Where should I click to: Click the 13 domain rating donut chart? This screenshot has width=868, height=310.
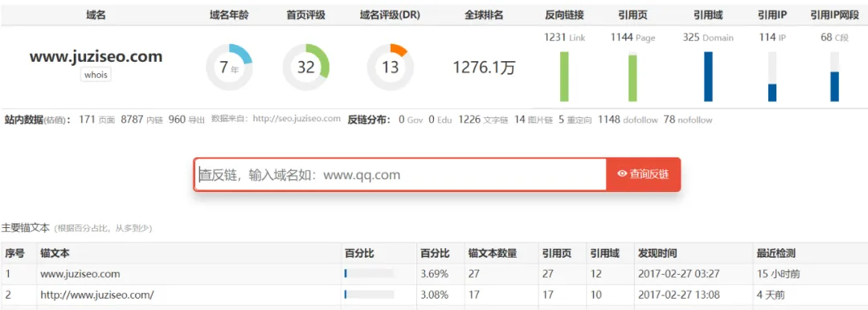[391, 67]
